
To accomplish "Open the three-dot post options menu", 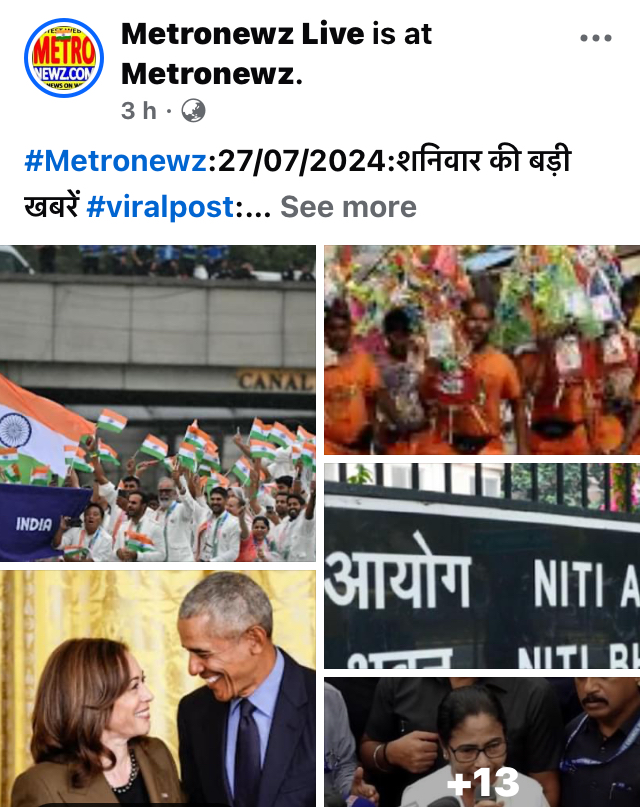I will pyautogui.click(x=595, y=38).
